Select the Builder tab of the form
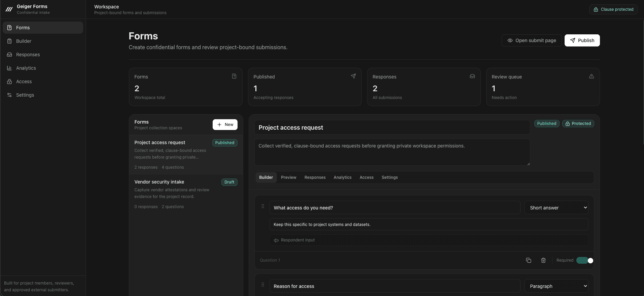 pyautogui.click(x=266, y=177)
